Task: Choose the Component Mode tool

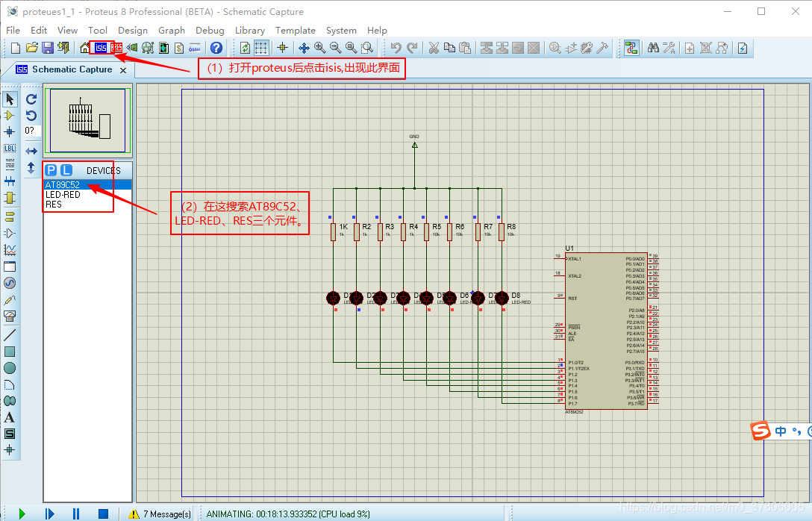Action: tap(10, 116)
